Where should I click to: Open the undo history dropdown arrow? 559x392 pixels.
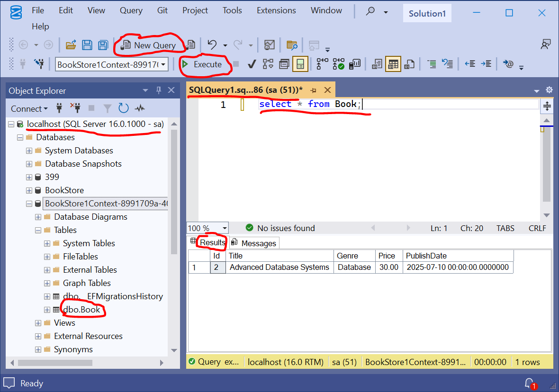click(225, 45)
